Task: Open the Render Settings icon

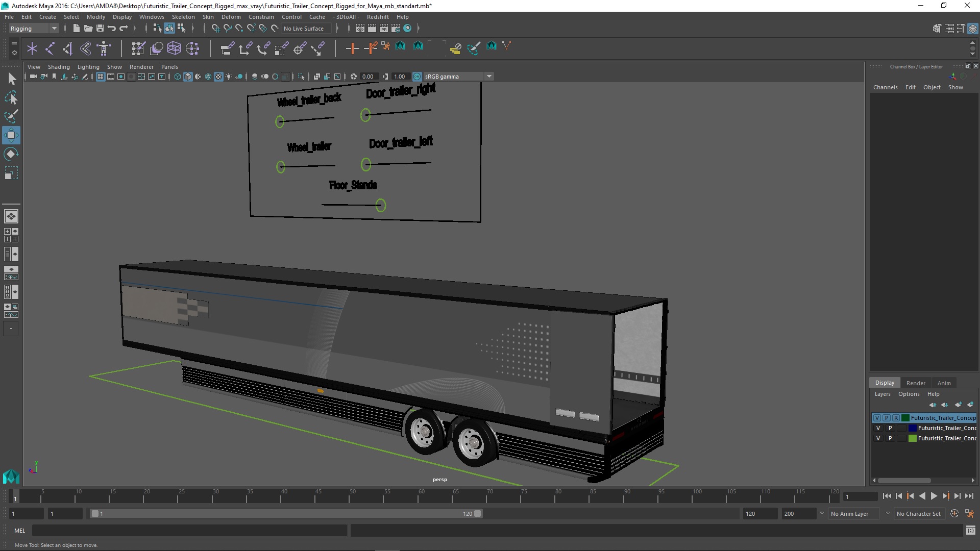Action: click(395, 29)
